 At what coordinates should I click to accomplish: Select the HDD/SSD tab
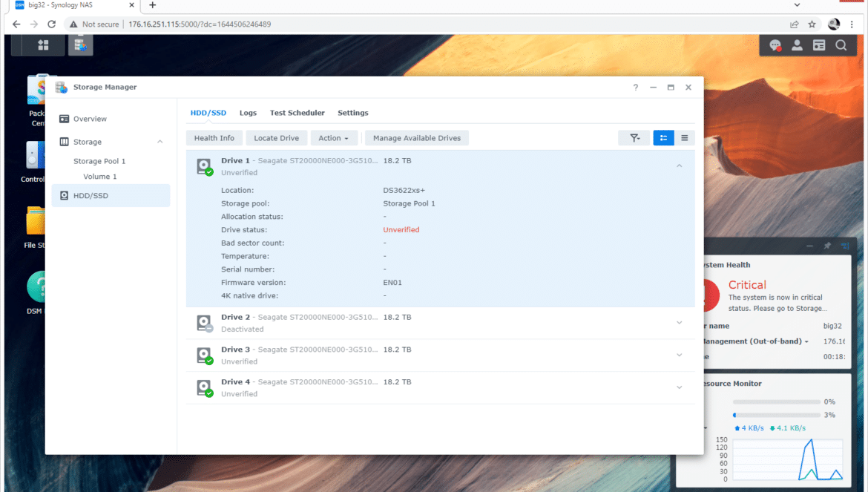click(x=208, y=113)
